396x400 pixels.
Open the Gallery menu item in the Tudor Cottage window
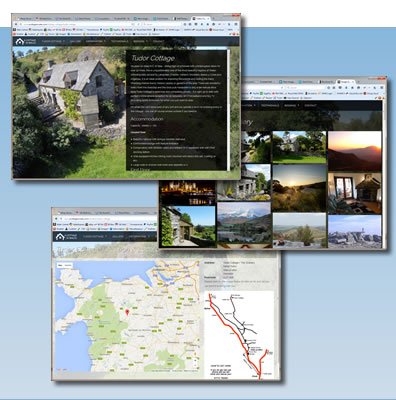(76, 42)
